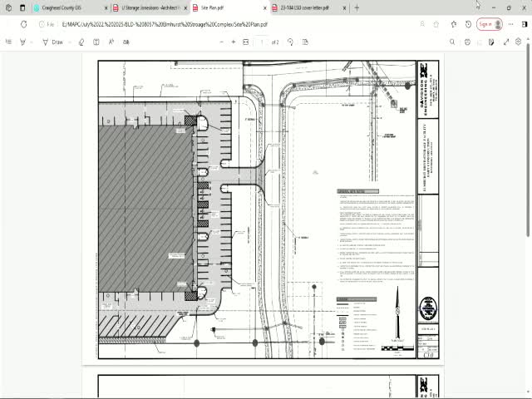The width and height of the screenshot is (532, 399).
Task: Open the profile workspaces icon in title bar
Action: 9,7
